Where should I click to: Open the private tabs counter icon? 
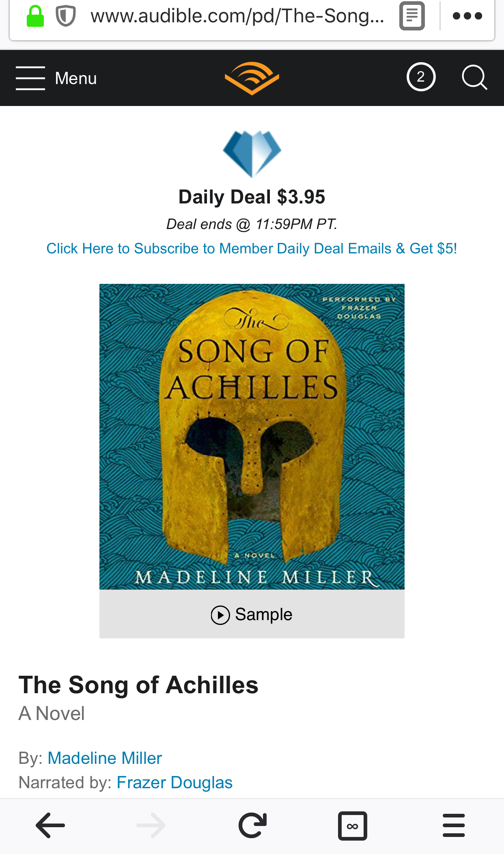click(x=353, y=826)
